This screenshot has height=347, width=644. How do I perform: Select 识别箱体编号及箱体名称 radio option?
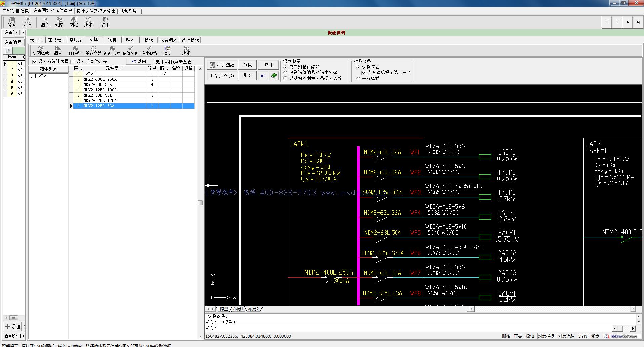pos(285,72)
